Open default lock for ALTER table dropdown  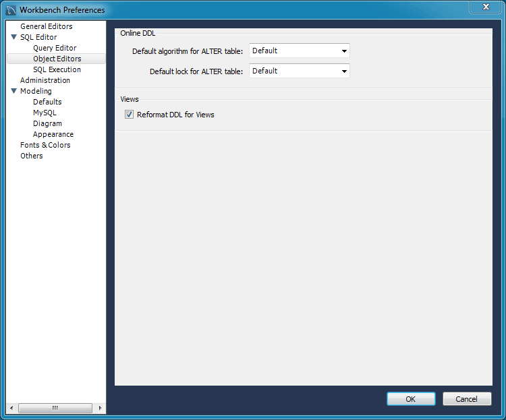coord(300,71)
